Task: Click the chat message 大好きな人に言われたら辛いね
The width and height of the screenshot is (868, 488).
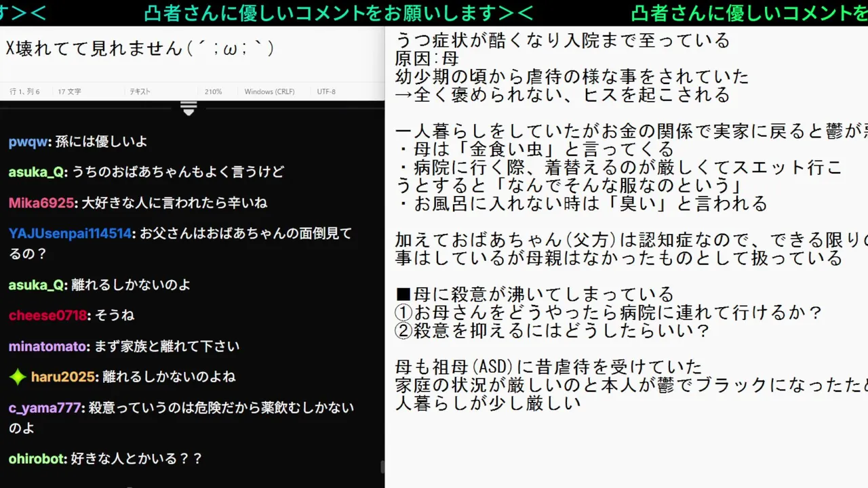Action: click(x=174, y=203)
